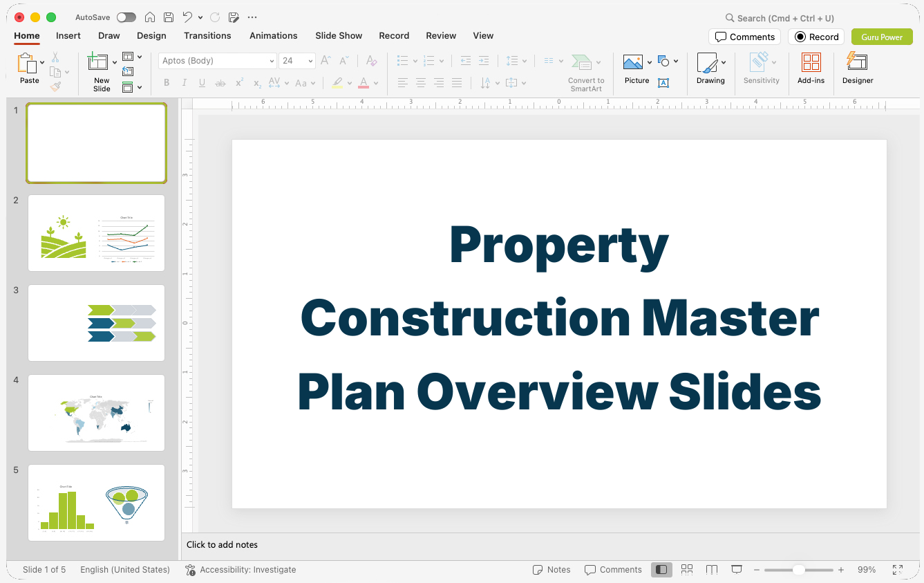The height and width of the screenshot is (583, 924).
Task: Justify the paragraph text
Action: (x=457, y=83)
